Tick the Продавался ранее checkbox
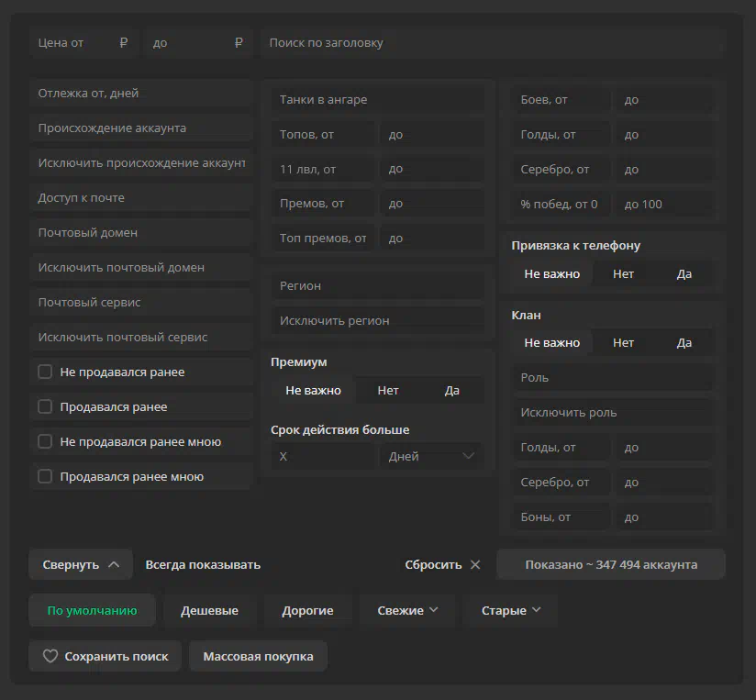This screenshot has height=700, width=756. pyautogui.click(x=45, y=406)
